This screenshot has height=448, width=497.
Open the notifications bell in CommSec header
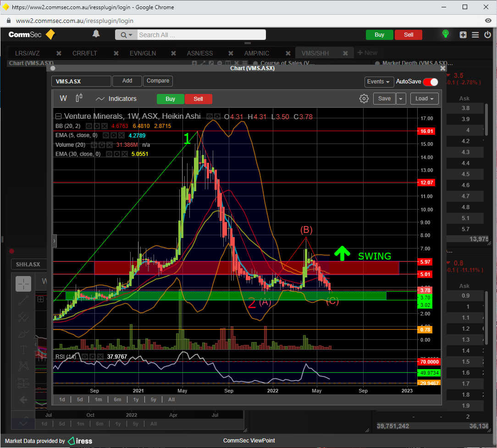pyautogui.click(x=96, y=34)
